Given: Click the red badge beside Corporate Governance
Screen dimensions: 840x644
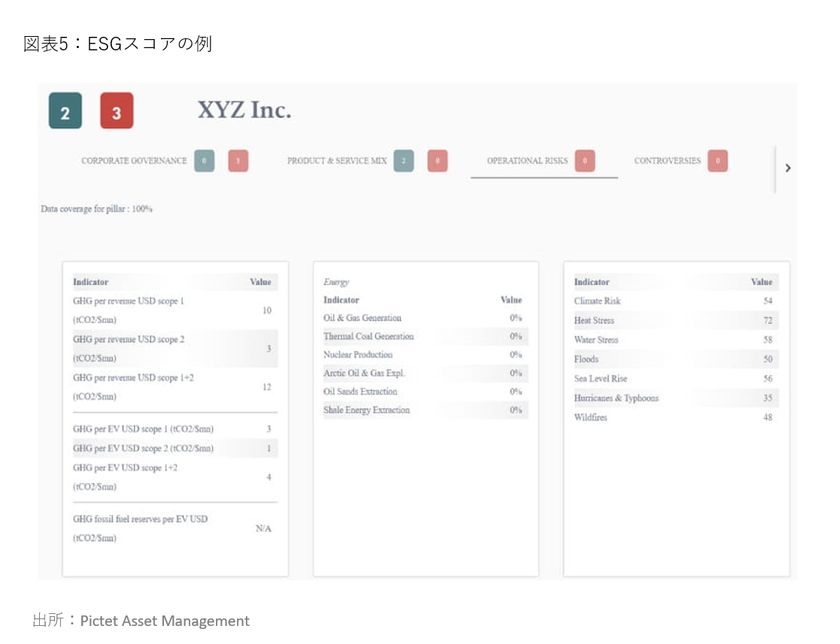Looking at the screenshot, I should (238, 161).
